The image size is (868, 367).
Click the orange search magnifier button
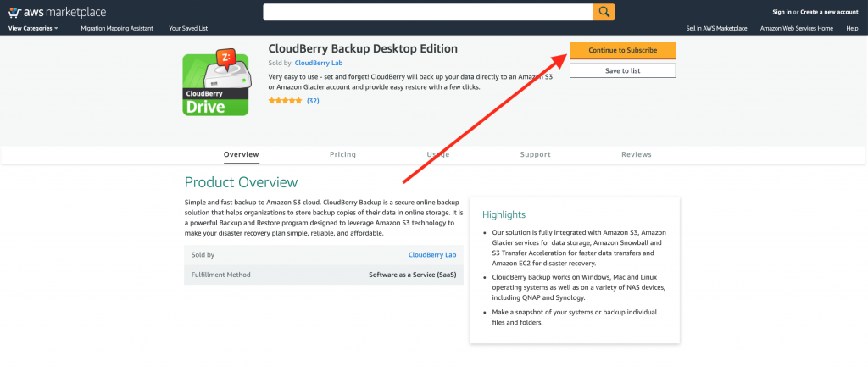click(604, 12)
